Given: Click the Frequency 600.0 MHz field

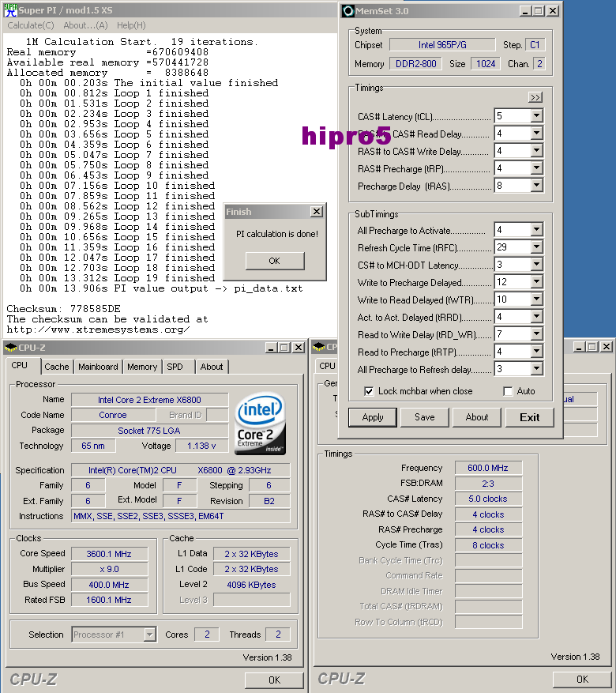Looking at the screenshot, I should point(488,468).
